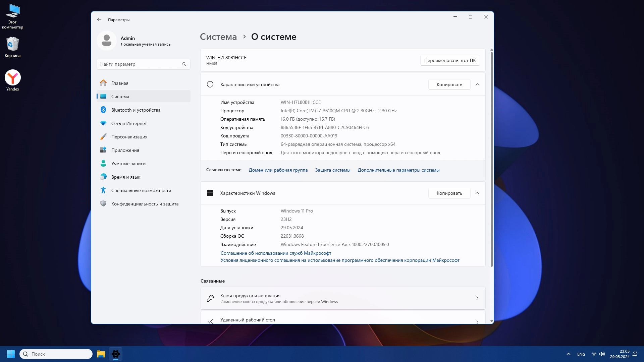Open Сеть и Интернет settings section
Screen dimensions: 644x362
(129, 123)
